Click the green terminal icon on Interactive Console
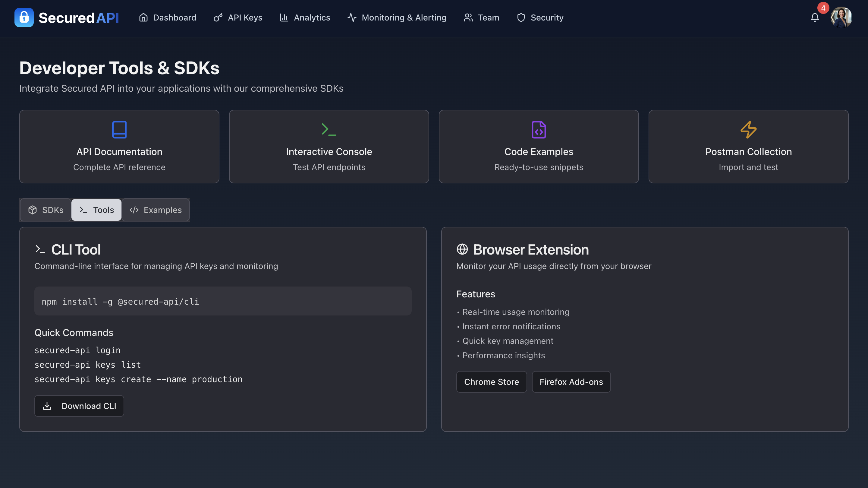This screenshot has width=868, height=488. click(x=329, y=129)
